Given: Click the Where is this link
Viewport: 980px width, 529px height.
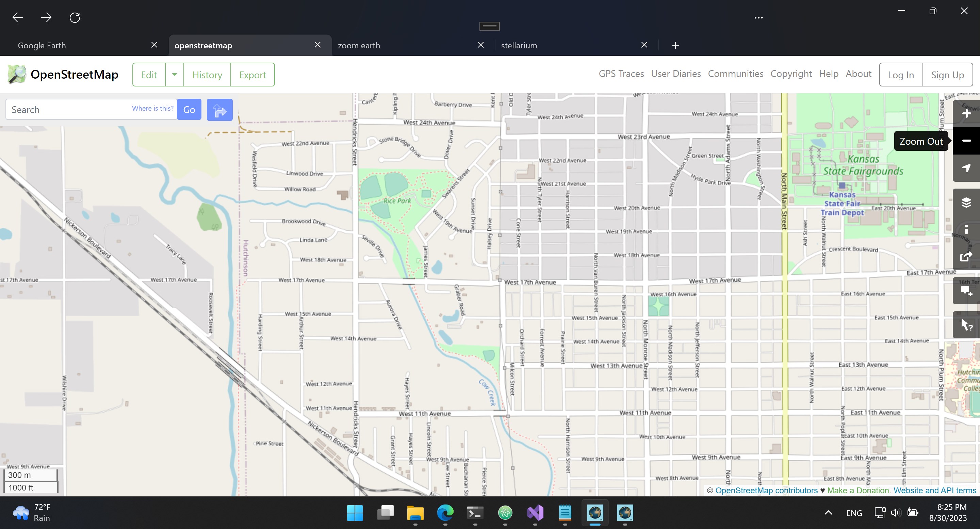Looking at the screenshot, I should point(152,108).
